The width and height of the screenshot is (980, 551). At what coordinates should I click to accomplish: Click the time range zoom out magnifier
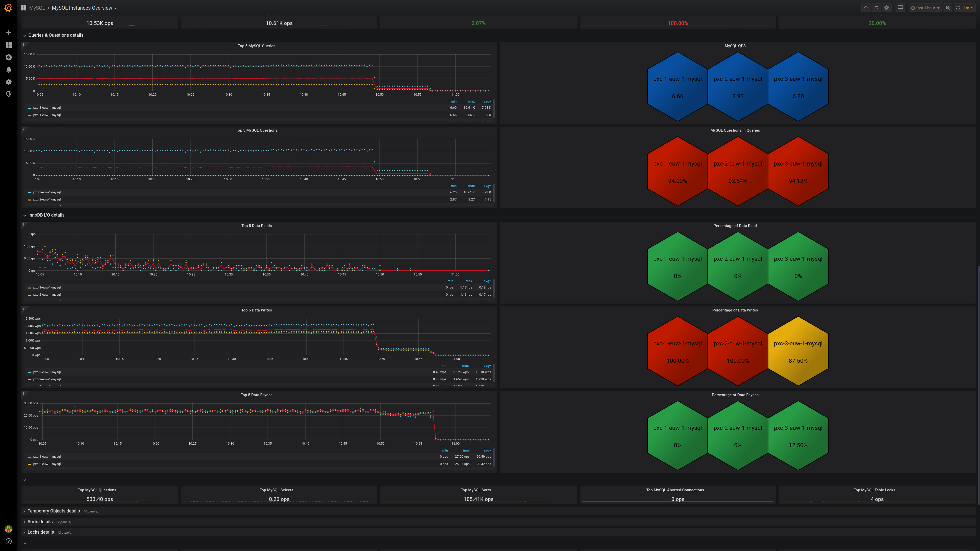pyautogui.click(x=948, y=8)
